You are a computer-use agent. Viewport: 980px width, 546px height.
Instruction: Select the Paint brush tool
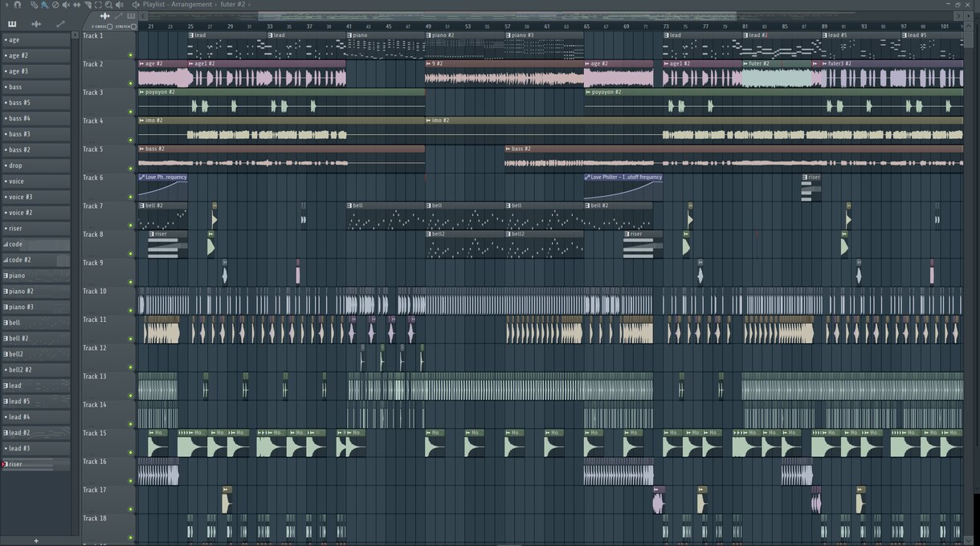click(x=45, y=5)
